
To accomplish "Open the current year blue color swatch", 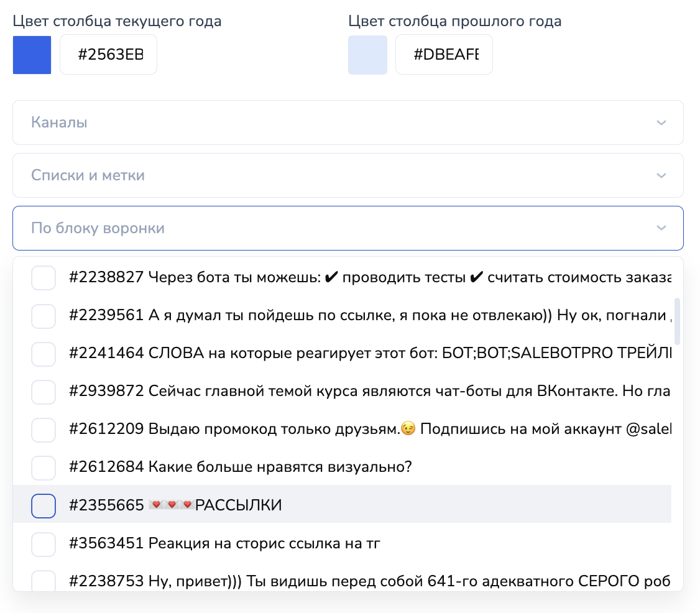I will pyautogui.click(x=32, y=55).
